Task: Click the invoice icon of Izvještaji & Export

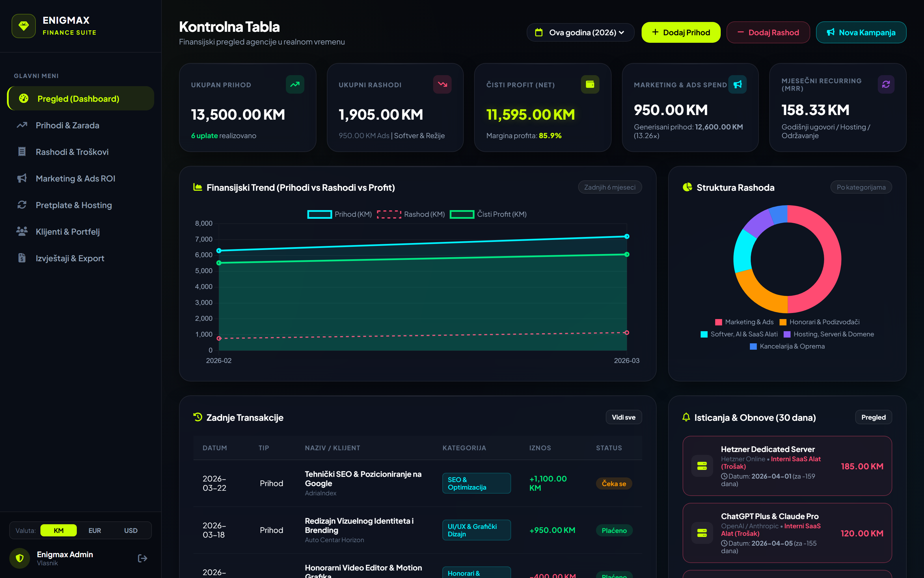Action: click(22, 258)
